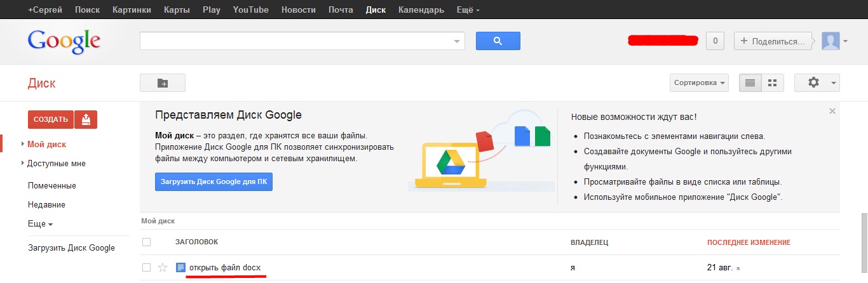Image resolution: width=868 pixels, height=283 pixels.
Task: Click the blue search magnifier button
Action: (x=498, y=41)
